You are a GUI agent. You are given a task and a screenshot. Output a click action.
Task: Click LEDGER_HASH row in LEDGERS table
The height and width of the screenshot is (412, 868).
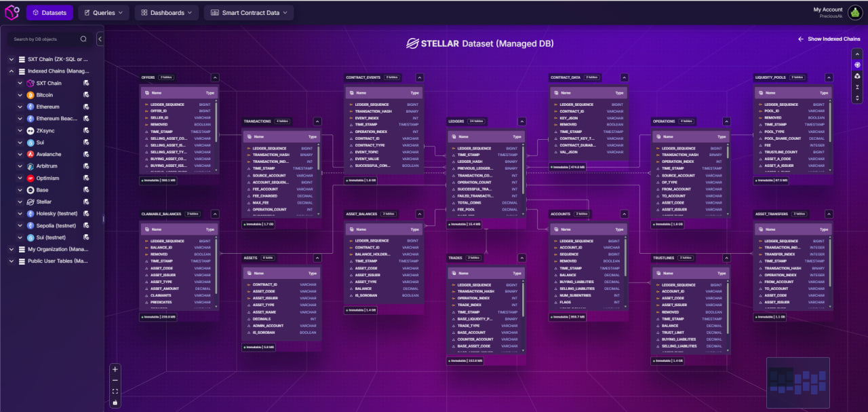487,162
